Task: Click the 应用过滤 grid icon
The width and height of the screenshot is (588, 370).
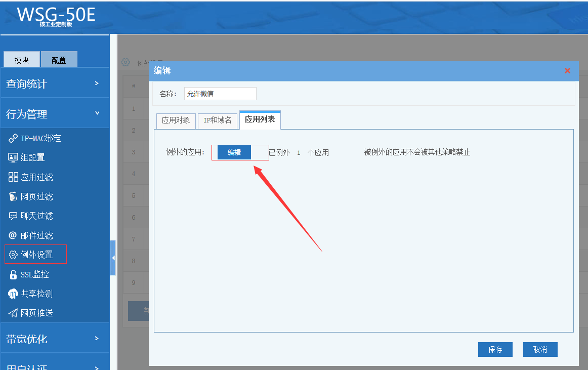Action: coord(13,177)
